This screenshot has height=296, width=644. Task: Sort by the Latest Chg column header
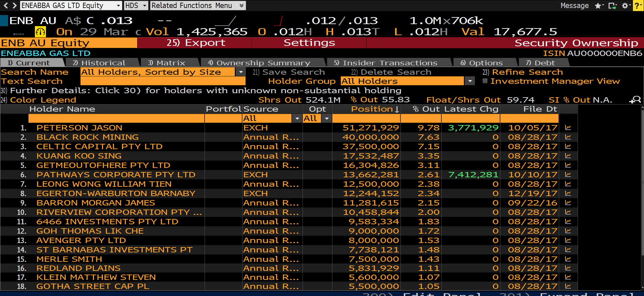471,109
